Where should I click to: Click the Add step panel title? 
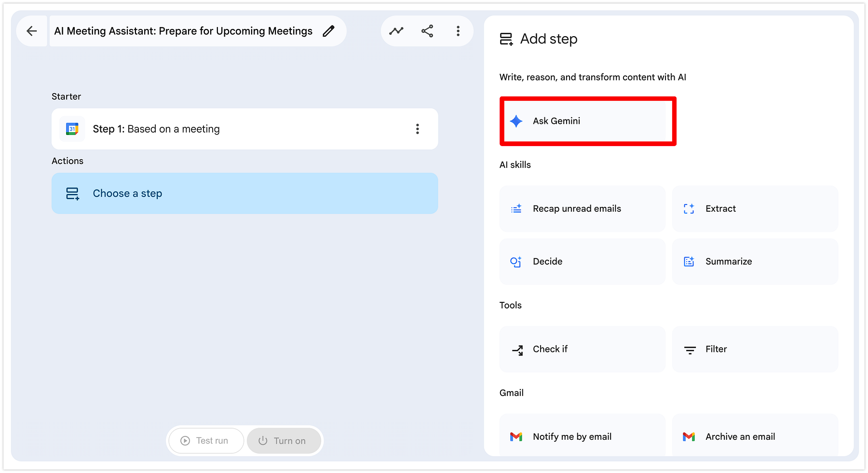point(549,39)
